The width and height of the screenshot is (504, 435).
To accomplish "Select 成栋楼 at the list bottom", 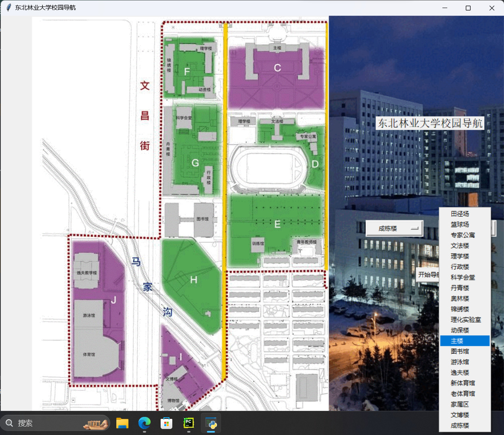I will (460, 425).
